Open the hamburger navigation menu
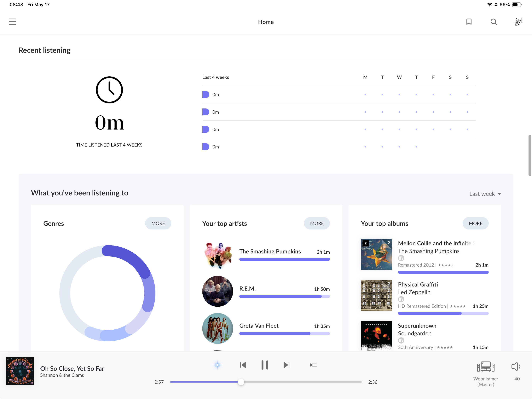The height and width of the screenshot is (399, 532). (12, 22)
